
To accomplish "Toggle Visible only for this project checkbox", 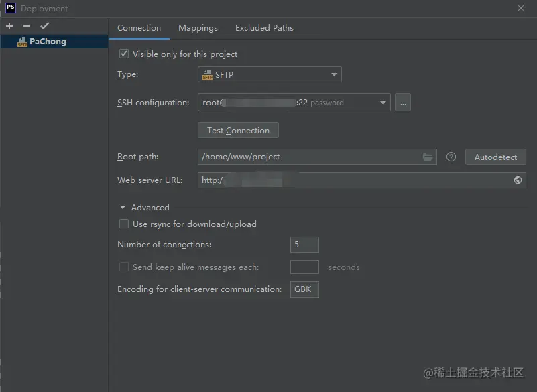I will (x=123, y=54).
